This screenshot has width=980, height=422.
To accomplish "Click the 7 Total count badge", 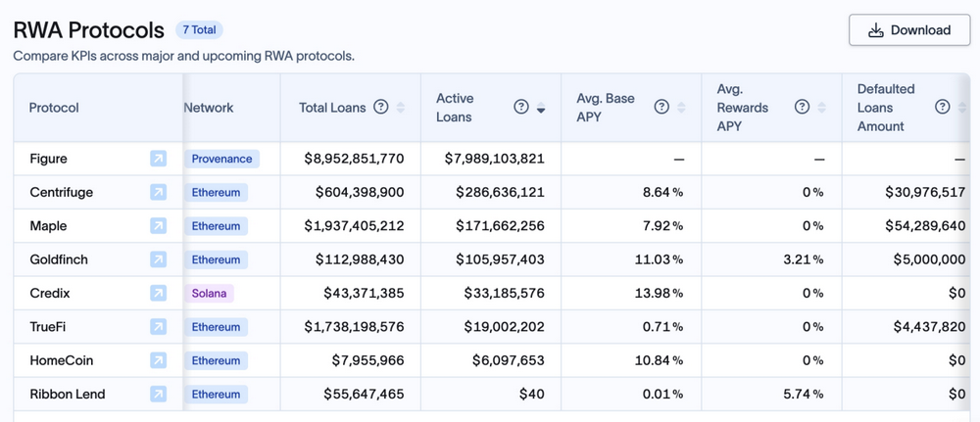I will point(199,30).
